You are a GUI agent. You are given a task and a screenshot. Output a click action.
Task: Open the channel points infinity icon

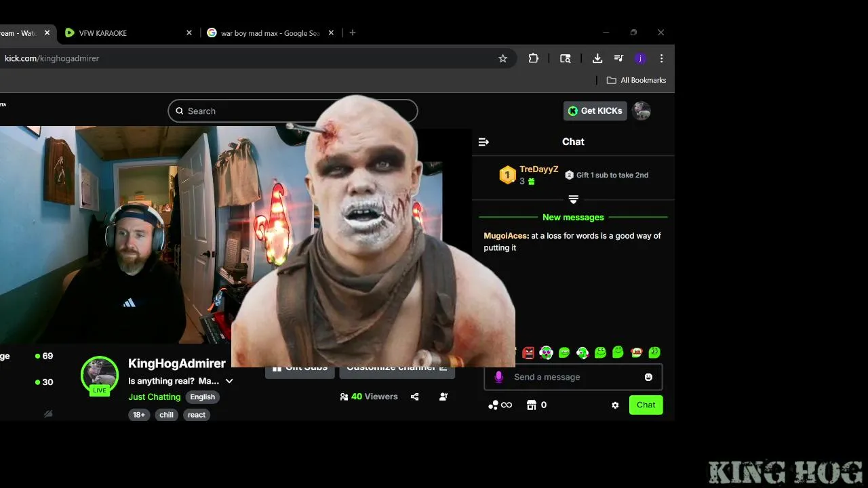click(500, 405)
